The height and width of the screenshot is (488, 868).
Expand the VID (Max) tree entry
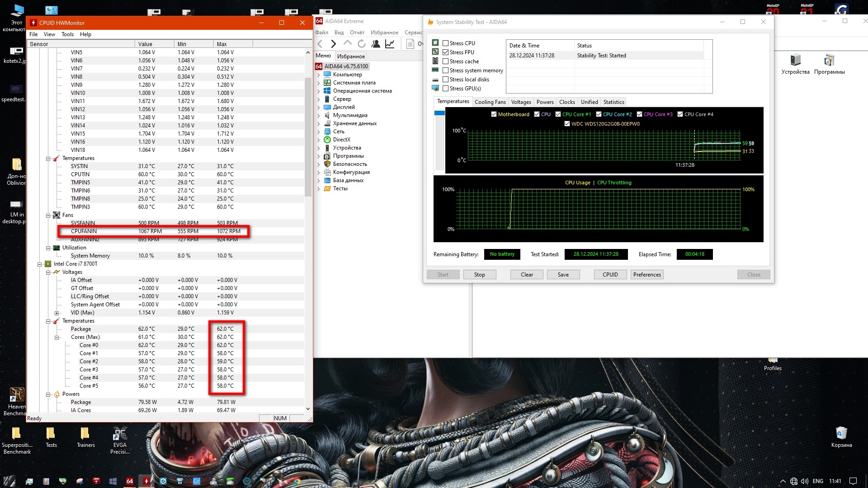pyautogui.click(x=57, y=313)
